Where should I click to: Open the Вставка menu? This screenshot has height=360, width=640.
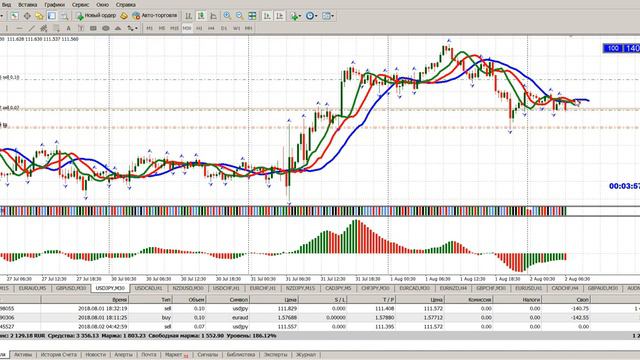[x=28, y=4]
